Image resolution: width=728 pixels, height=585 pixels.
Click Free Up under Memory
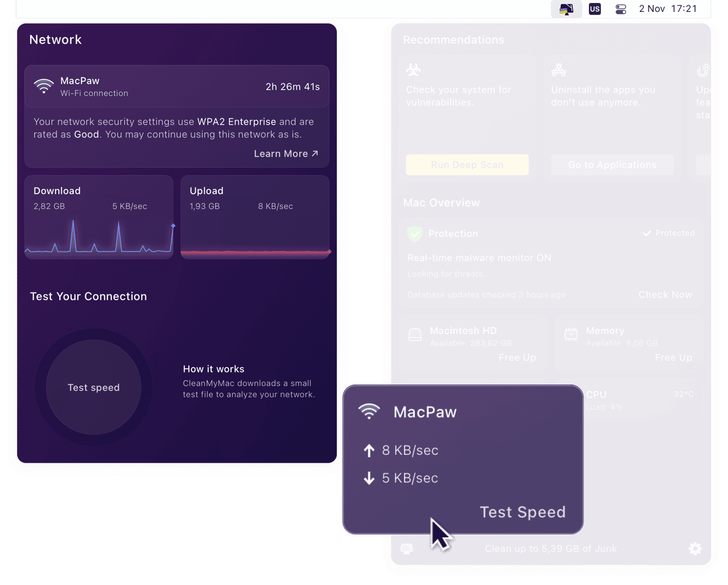(x=674, y=357)
